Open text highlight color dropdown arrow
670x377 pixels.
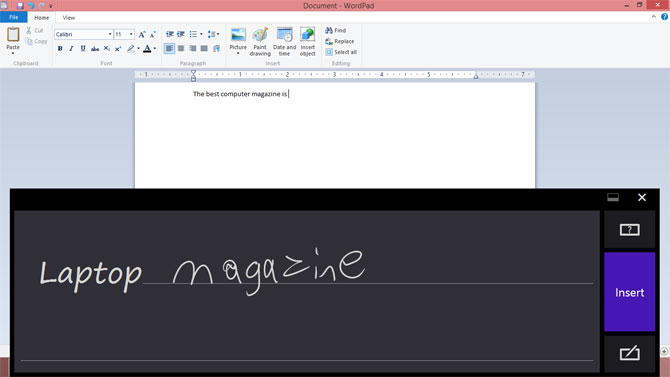point(138,49)
